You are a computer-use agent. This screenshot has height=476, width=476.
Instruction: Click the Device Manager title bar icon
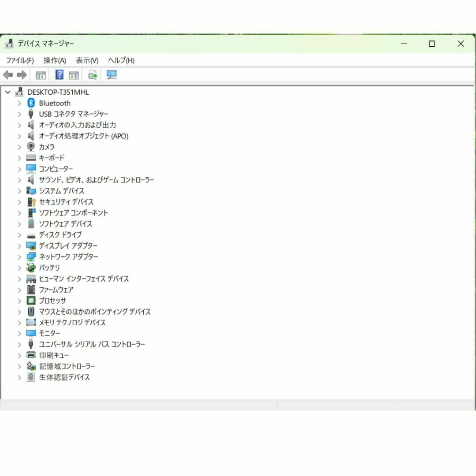tap(9, 44)
